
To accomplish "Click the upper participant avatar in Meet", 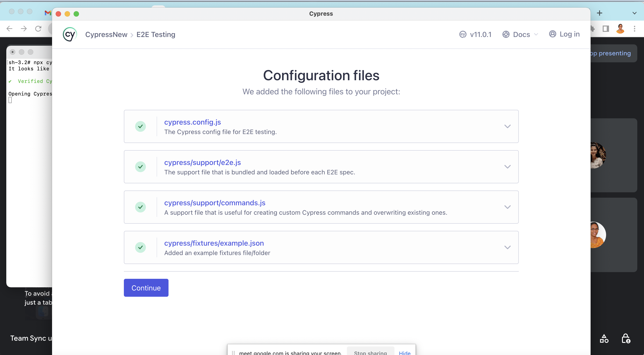I will (598, 155).
